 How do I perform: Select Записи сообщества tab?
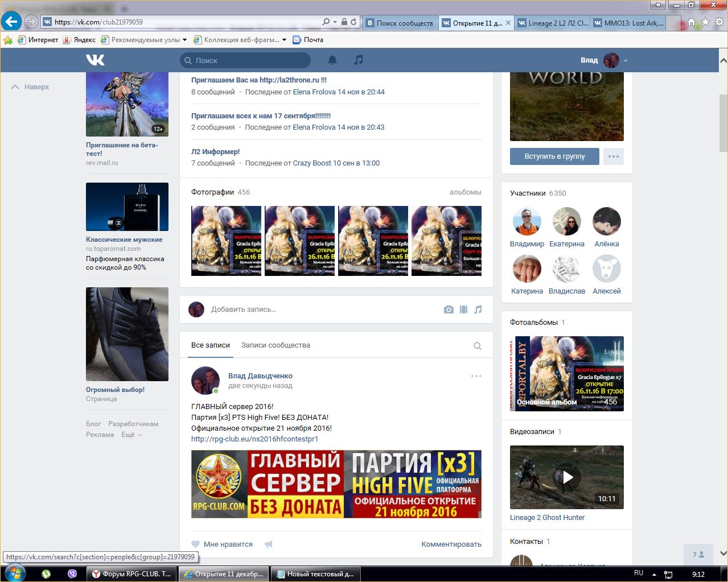coord(275,345)
